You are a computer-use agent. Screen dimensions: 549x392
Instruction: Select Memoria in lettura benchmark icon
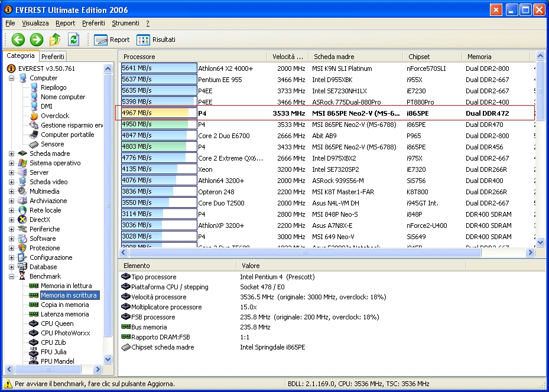click(34, 286)
